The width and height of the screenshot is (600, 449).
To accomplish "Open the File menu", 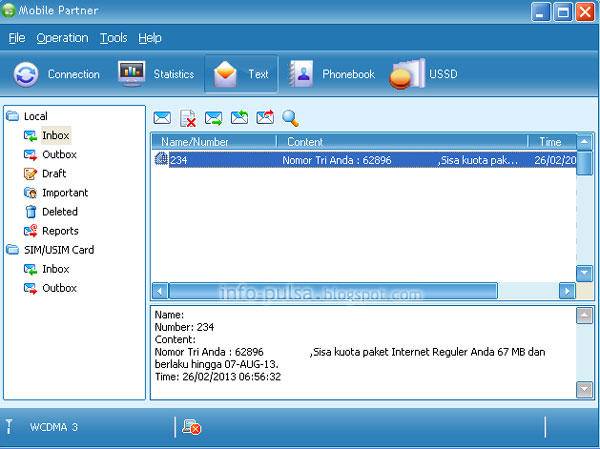I will [17, 38].
